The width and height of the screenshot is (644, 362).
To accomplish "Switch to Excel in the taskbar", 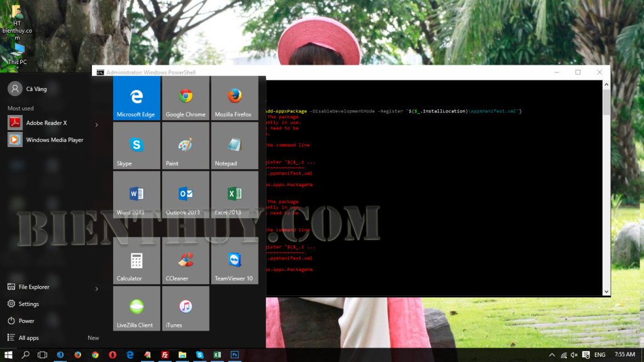I will point(217,355).
